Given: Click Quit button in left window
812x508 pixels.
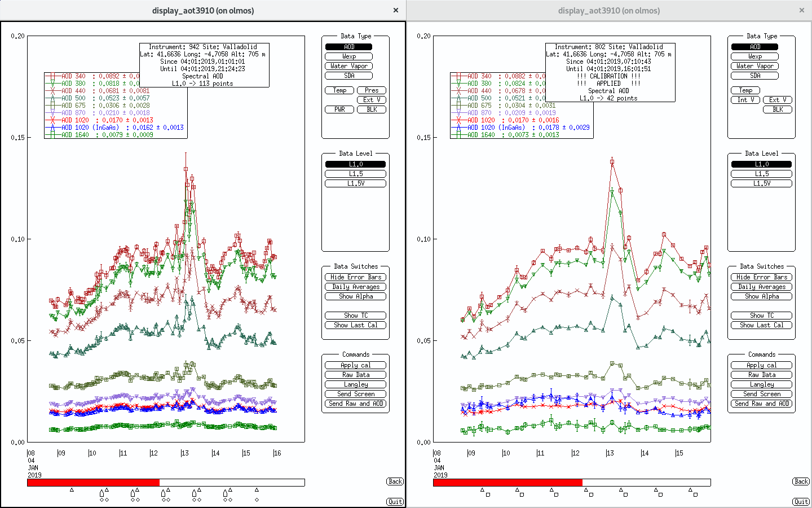Looking at the screenshot, I should (x=395, y=502).
